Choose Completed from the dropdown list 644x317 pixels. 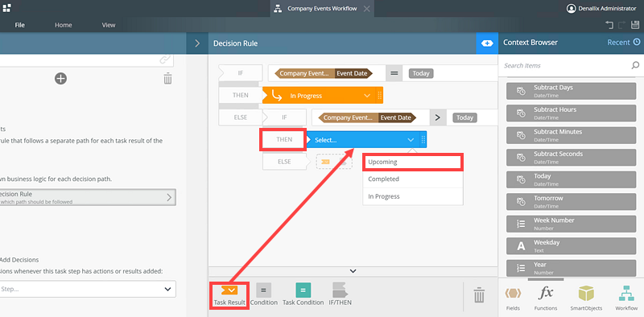tap(413, 179)
